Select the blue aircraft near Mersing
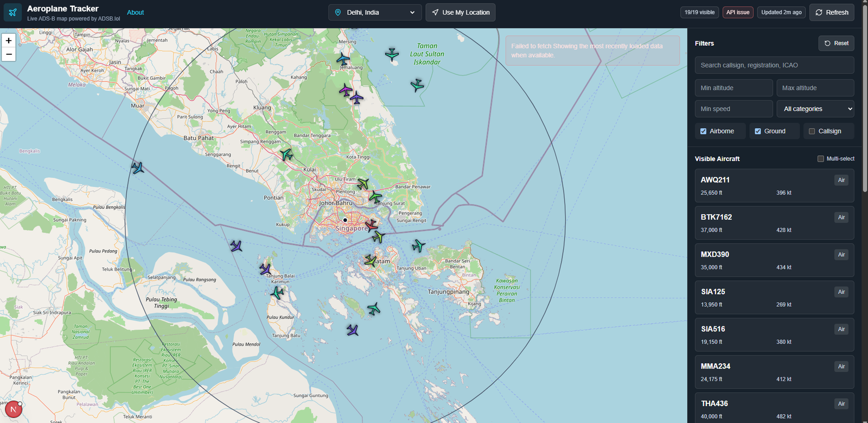This screenshot has height=423, width=868. [x=343, y=59]
